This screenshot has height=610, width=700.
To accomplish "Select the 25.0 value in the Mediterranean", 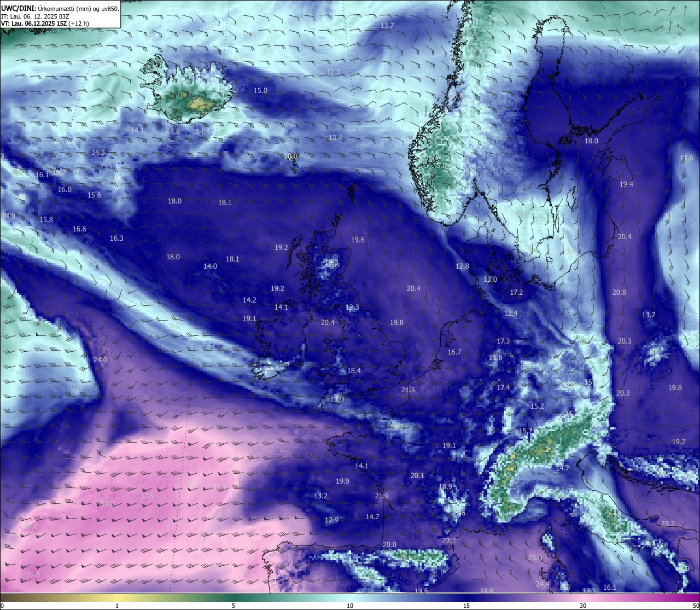I will (534, 558).
